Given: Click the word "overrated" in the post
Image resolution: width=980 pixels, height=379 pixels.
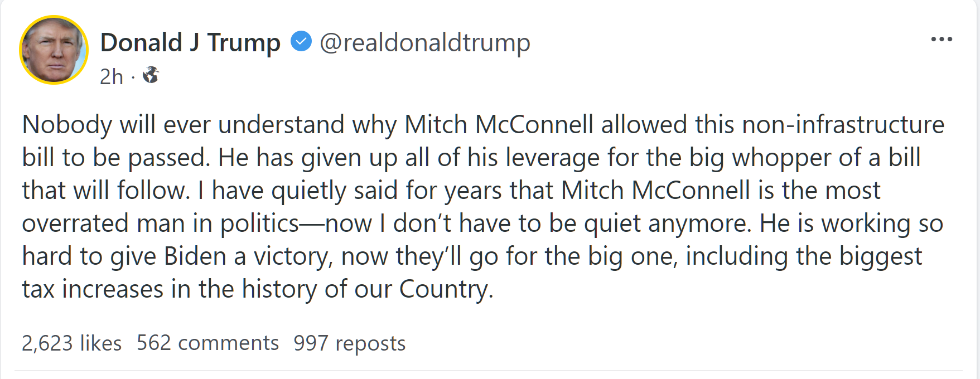Looking at the screenshot, I should tap(75, 223).
